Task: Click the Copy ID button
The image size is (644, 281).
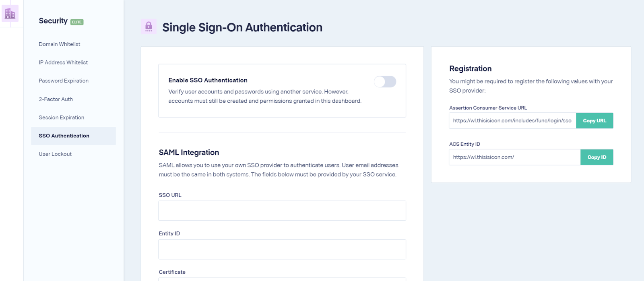Action: point(597,157)
